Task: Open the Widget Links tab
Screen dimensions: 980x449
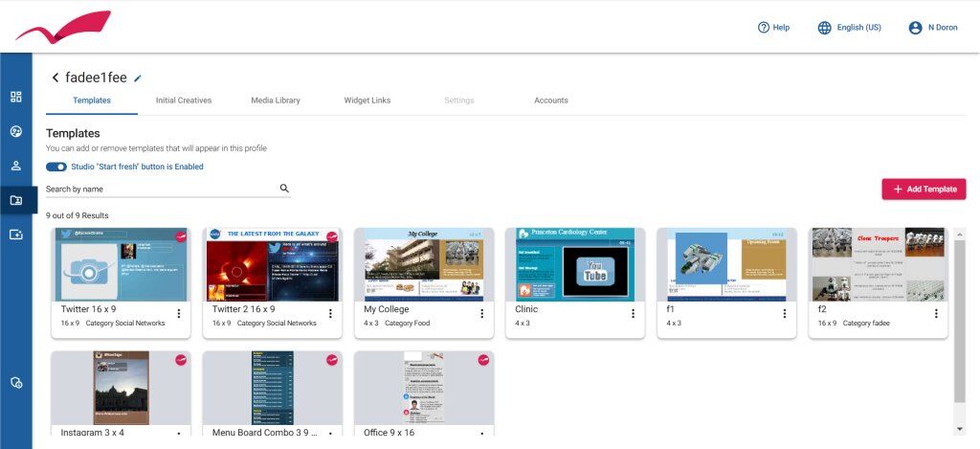Action: [x=367, y=101]
